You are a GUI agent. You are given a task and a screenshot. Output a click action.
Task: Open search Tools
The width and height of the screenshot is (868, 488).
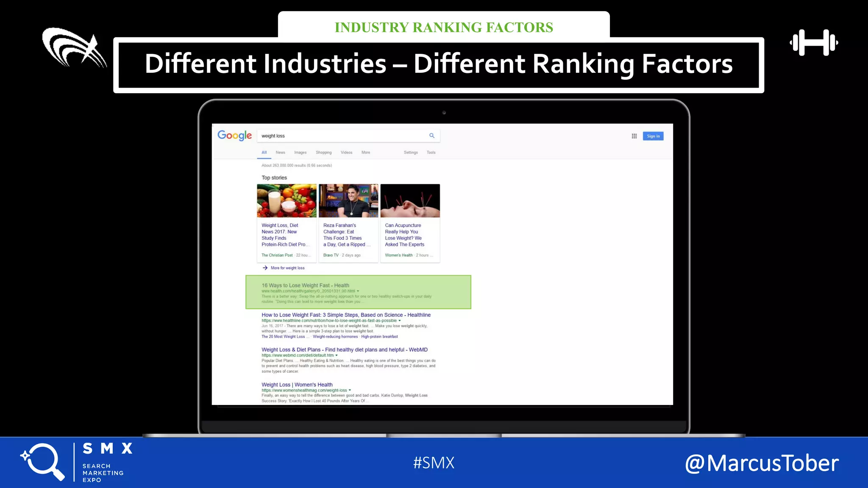pyautogui.click(x=431, y=152)
